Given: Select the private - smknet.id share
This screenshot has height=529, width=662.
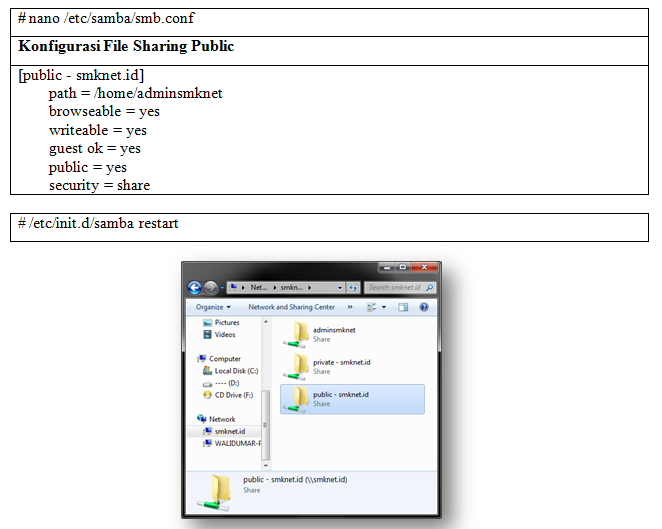Looking at the screenshot, I should pyautogui.click(x=340, y=366).
